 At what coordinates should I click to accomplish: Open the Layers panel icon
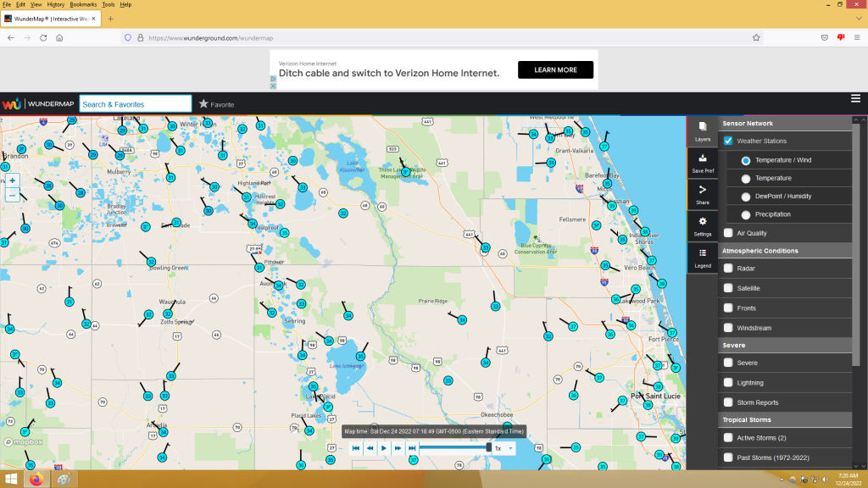[x=703, y=131]
